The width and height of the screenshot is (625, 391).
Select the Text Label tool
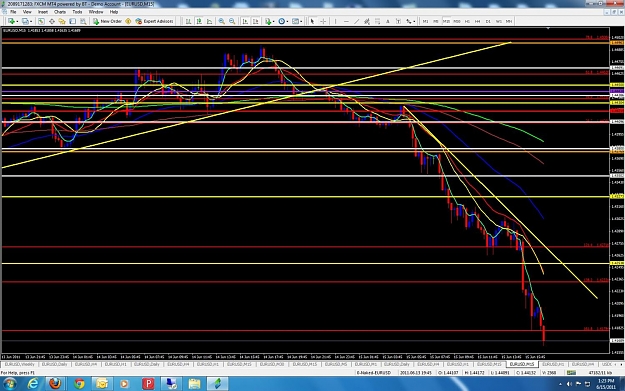(398, 21)
